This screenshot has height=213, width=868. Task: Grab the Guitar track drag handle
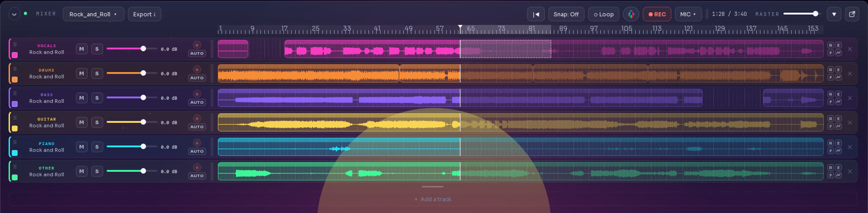[x=15, y=118]
